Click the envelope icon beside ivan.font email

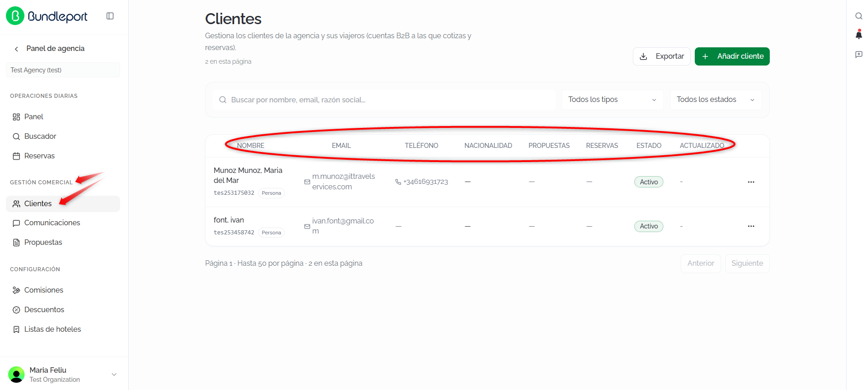tap(307, 227)
